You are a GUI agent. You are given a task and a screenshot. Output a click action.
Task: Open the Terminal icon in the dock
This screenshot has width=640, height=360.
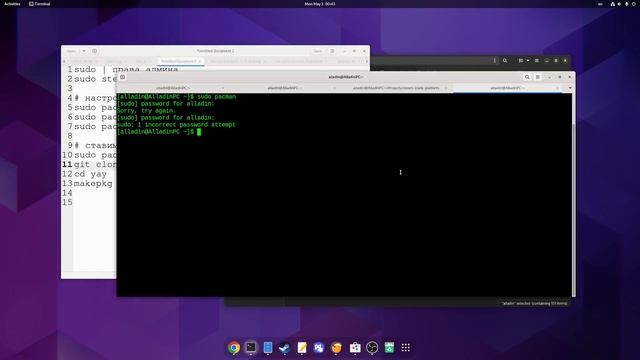coord(251,347)
